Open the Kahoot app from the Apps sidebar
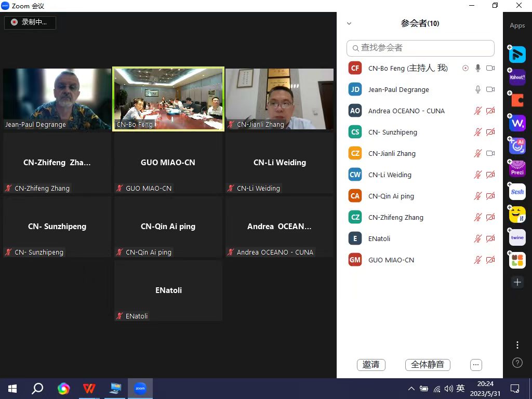The width and height of the screenshot is (532, 399). click(x=517, y=77)
